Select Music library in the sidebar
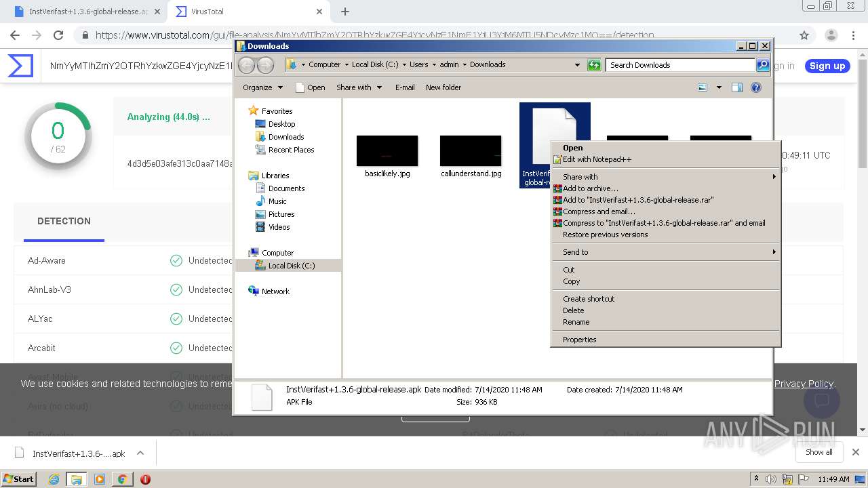 [x=277, y=201]
